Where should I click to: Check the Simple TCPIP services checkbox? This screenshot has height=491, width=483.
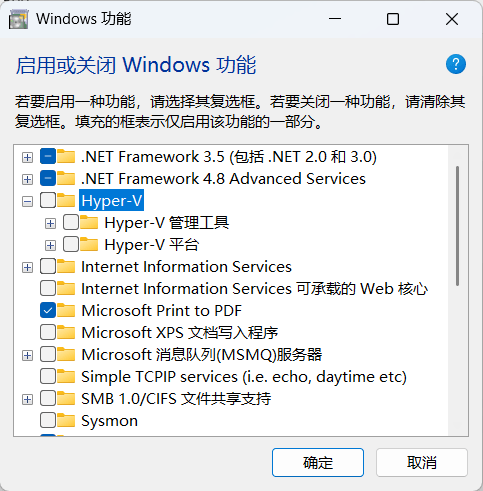(48, 376)
